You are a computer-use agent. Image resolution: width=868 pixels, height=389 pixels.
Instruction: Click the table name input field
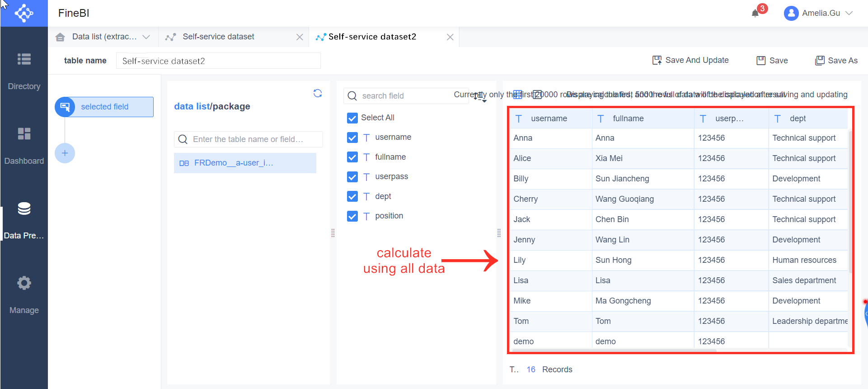[218, 61]
